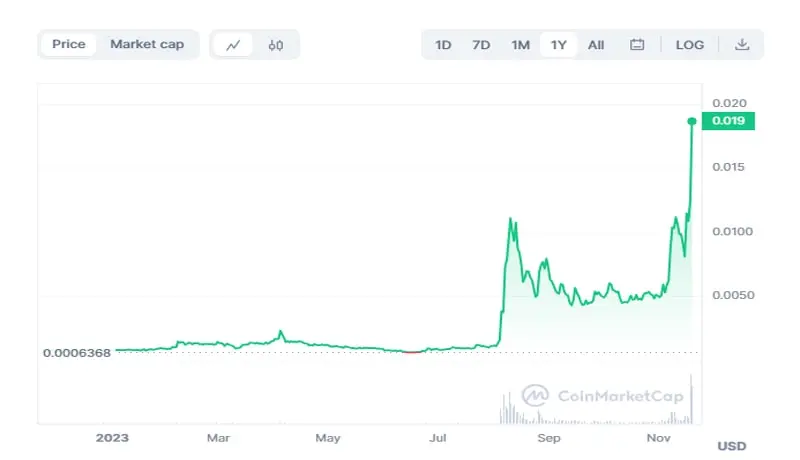The width and height of the screenshot is (800, 460).
Task: Set time range to 1M
Action: click(x=520, y=45)
